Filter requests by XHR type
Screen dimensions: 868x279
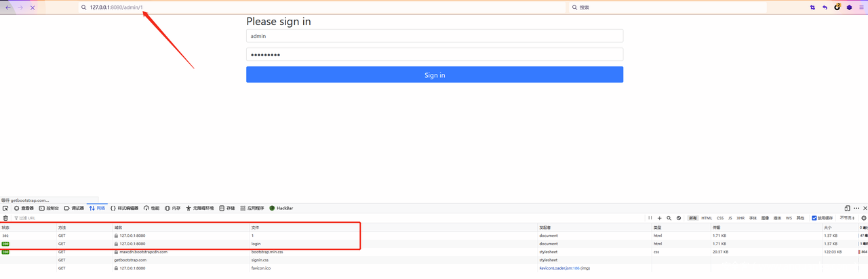[x=741, y=218]
